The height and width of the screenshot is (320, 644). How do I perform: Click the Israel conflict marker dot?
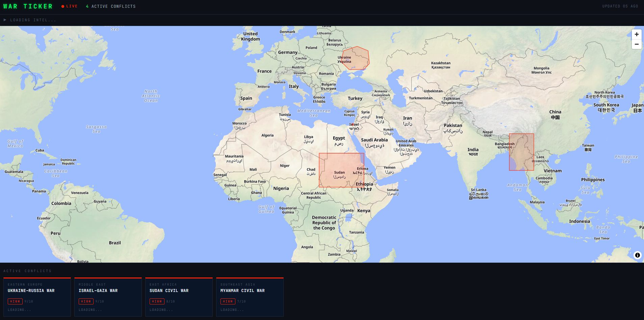coord(353,125)
